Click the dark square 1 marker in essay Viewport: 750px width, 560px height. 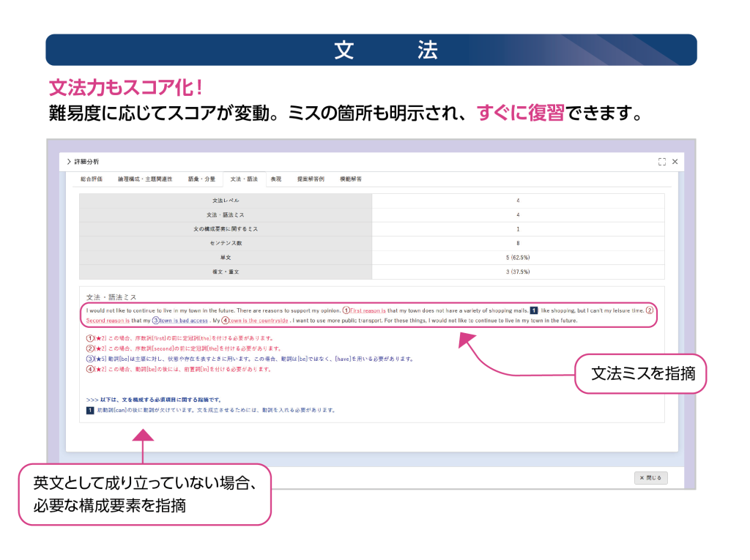point(534,310)
